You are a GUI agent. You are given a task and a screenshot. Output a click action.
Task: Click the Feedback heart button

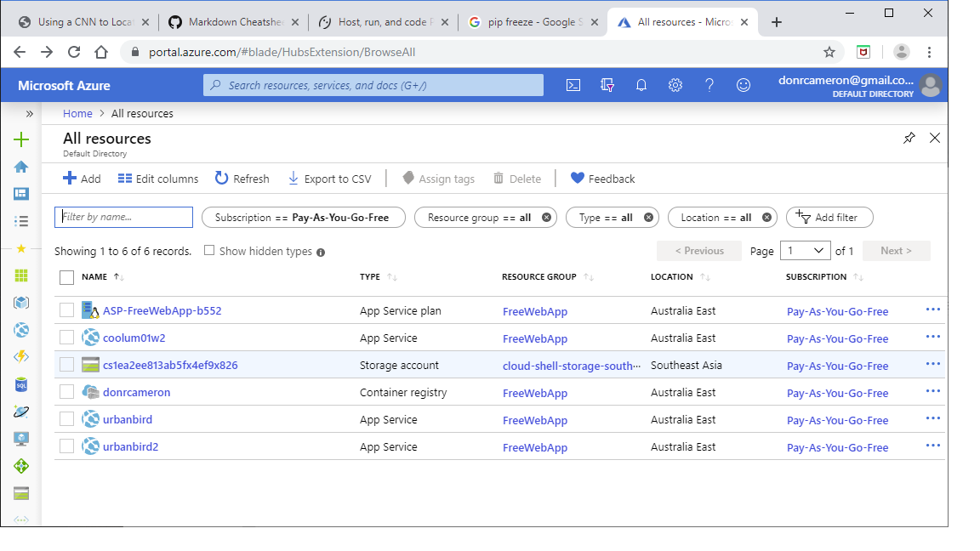pos(602,179)
